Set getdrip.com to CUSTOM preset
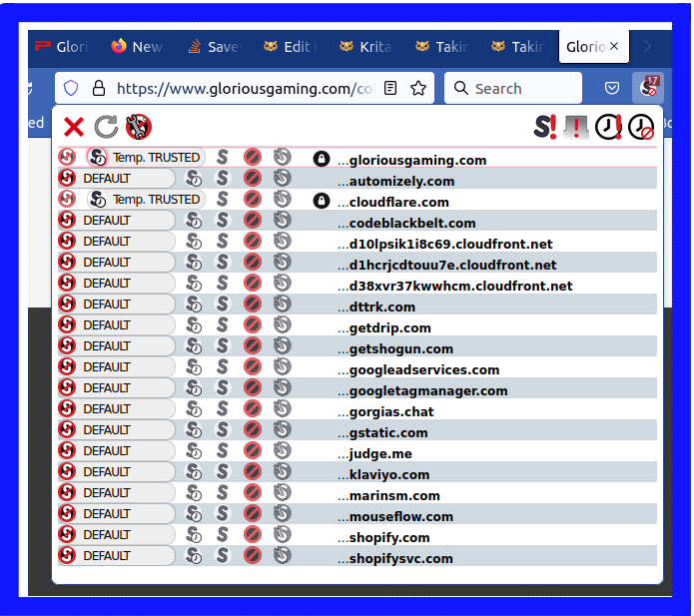This screenshot has height=616, width=694. click(x=282, y=325)
